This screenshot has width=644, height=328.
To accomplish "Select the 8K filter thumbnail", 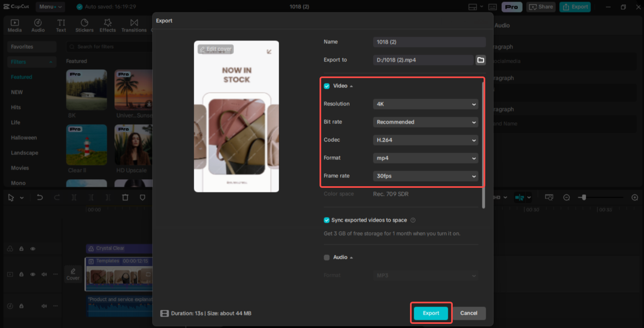I will pos(86,90).
